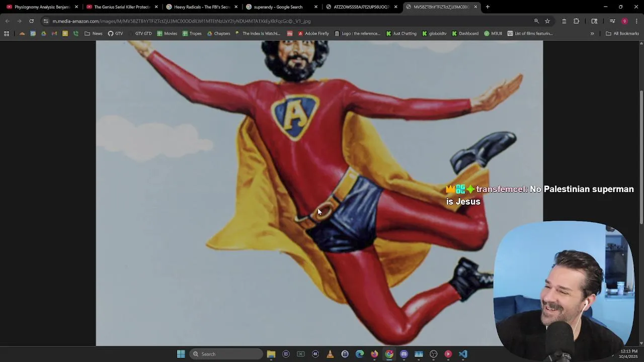
Task: Reload the current page
Action: pos(31,21)
